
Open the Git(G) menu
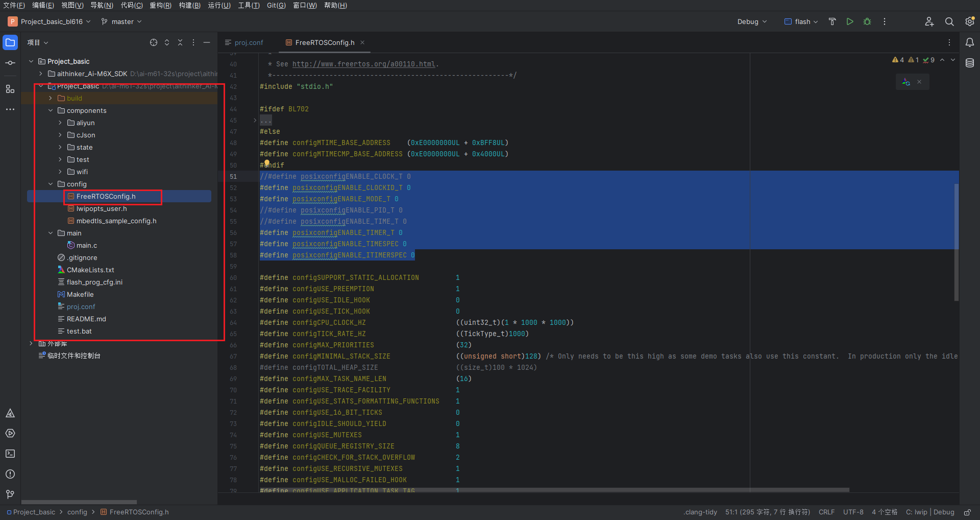276,5
